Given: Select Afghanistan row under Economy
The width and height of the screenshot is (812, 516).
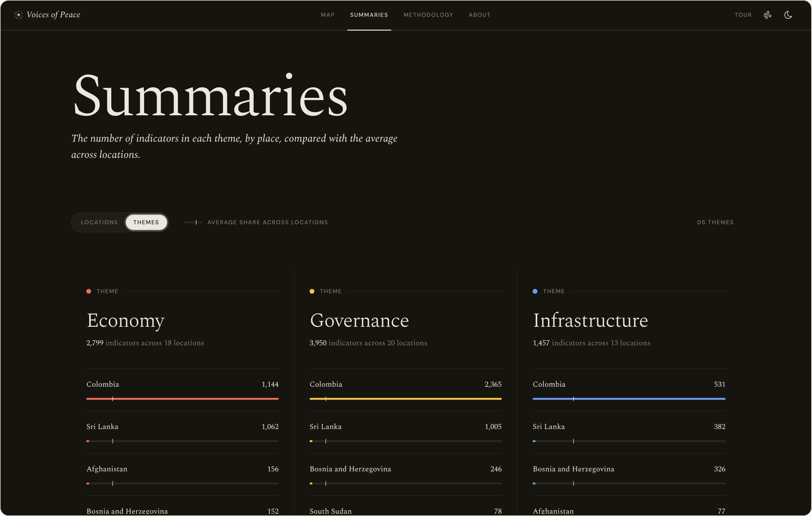Looking at the screenshot, I should (182, 474).
